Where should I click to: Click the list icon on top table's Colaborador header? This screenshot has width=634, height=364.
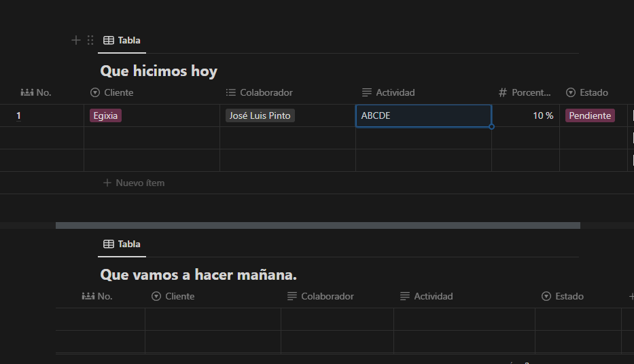click(231, 92)
